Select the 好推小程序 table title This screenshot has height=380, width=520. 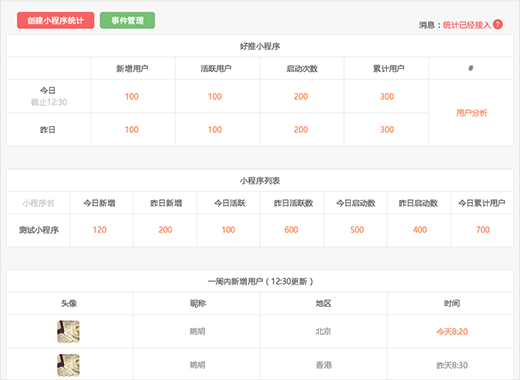pyautogui.click(x=260, y=46)
